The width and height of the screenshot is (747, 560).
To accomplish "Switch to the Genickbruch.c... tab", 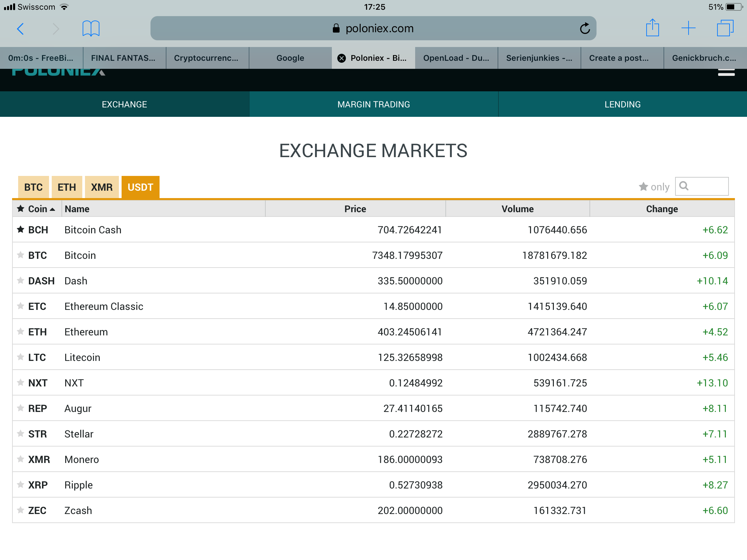I will tap(705, 58).
